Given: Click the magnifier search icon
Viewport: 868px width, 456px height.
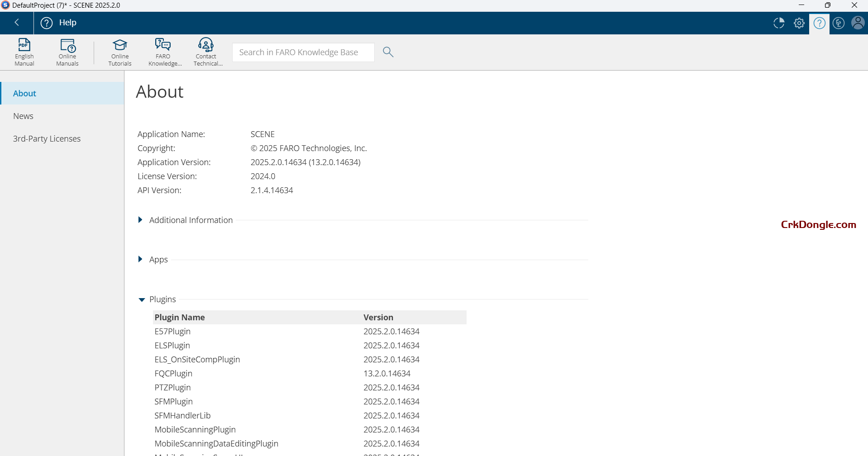Looking at the screenshot, I should (x=388, y=52).
